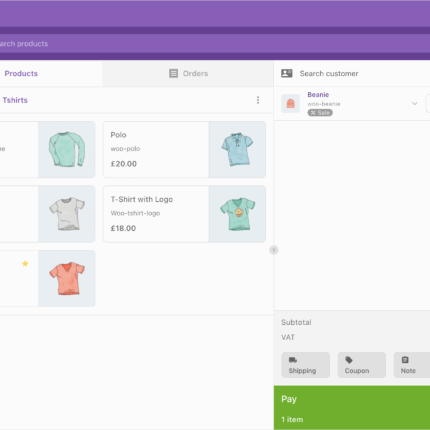430x430 pixels.
Task: Select the red V-neck t-shirt thumbnail
Action: [x=67, y=279]
